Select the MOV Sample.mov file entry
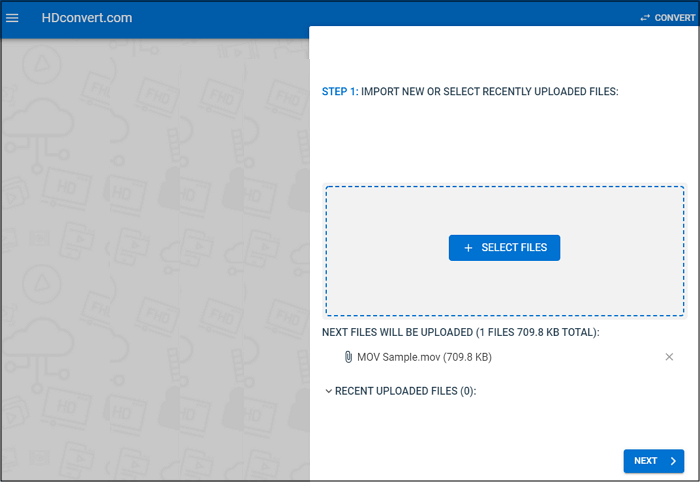 [424, 357]
